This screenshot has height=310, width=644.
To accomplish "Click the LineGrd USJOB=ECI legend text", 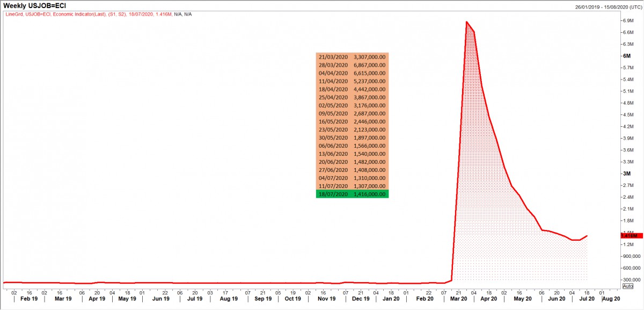I will [97, 14].
